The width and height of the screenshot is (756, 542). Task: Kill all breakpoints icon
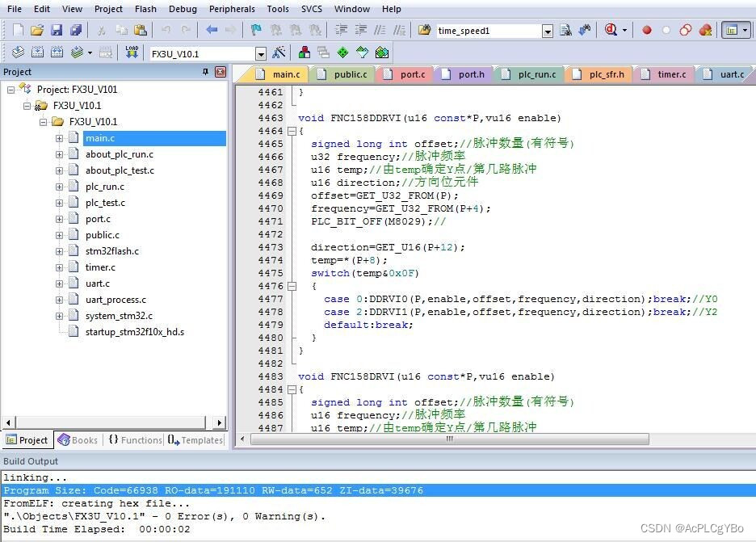[705, 31]
